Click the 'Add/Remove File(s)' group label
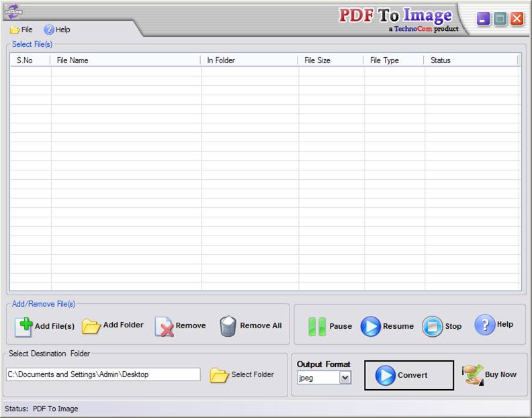The width and height of the screenshot is (532, 418). (x=44, y=304)
